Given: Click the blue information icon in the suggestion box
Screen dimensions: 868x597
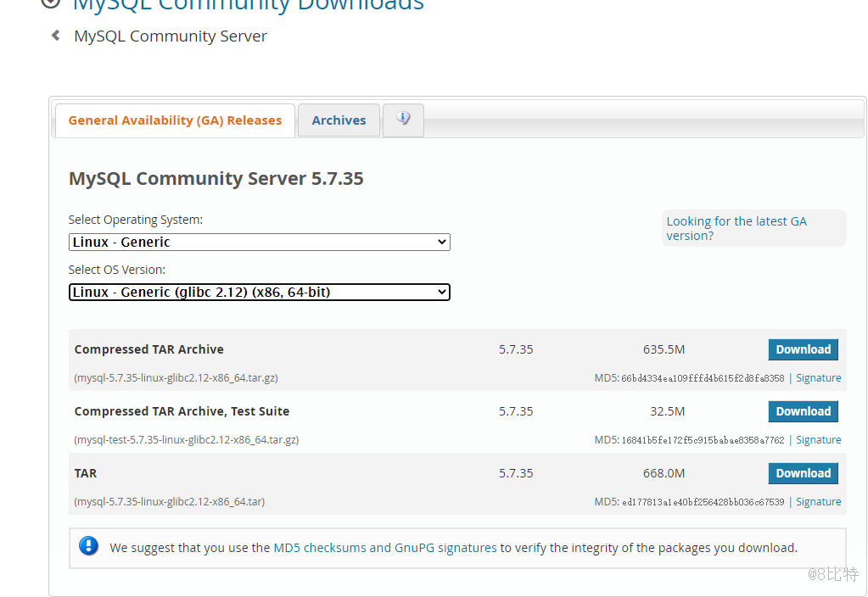Looking at the screenshot, I should click(88, 546).
